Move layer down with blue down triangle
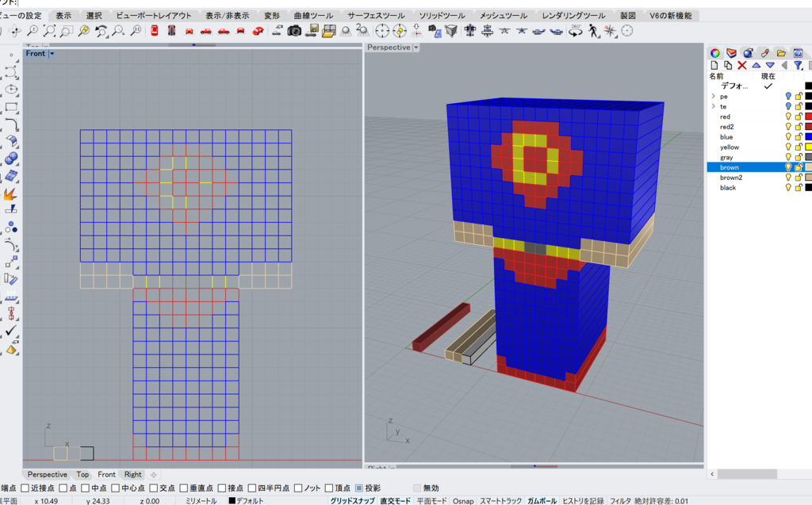812x505 pixels. pyautogui.click(x=770, y=65)
